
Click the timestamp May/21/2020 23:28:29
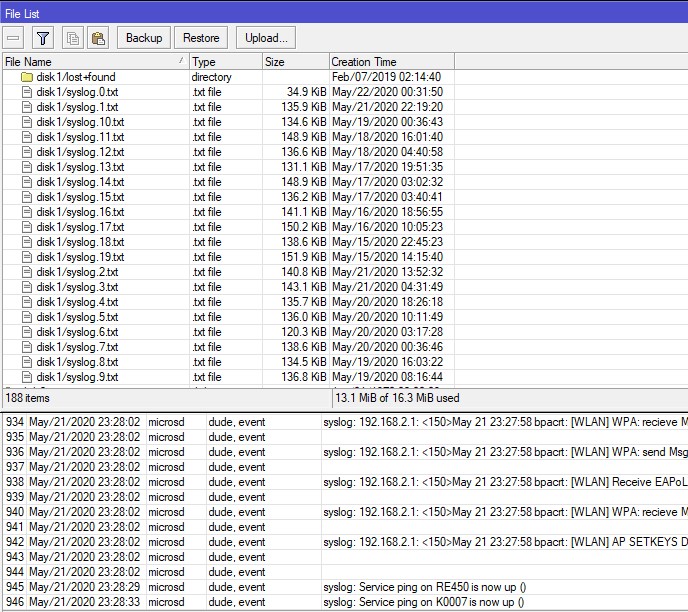[85, 587]
